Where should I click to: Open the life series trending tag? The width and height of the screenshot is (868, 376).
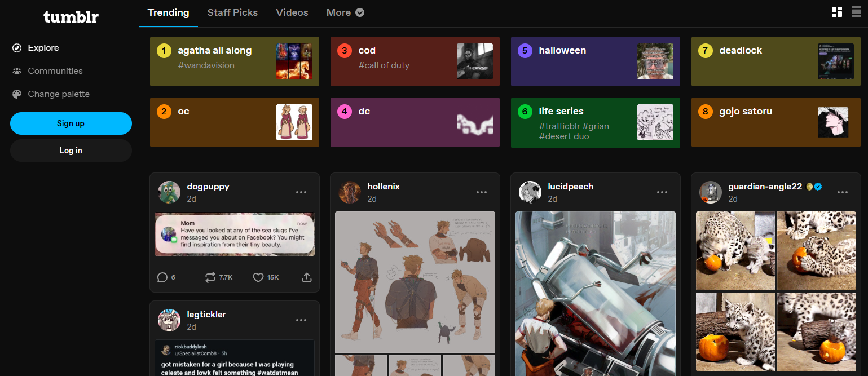coord(596,122)
